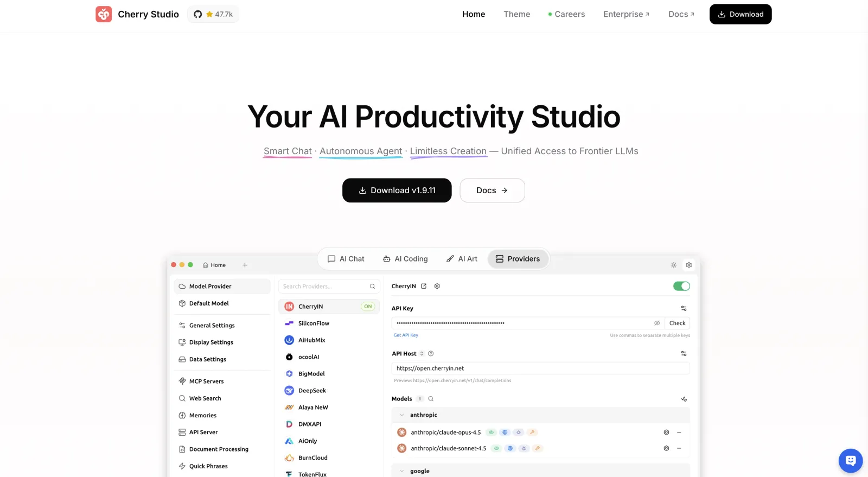Open the Enterprise external nav link
Screen dimensions: 868x477
(x=627, y=14)
